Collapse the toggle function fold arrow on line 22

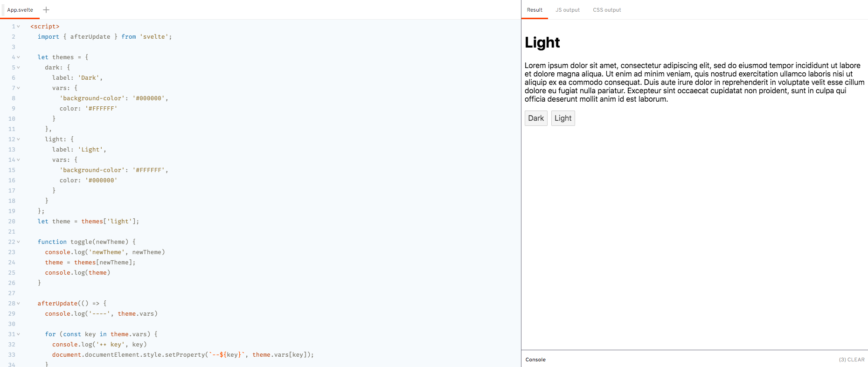click(x=18, y=242)
